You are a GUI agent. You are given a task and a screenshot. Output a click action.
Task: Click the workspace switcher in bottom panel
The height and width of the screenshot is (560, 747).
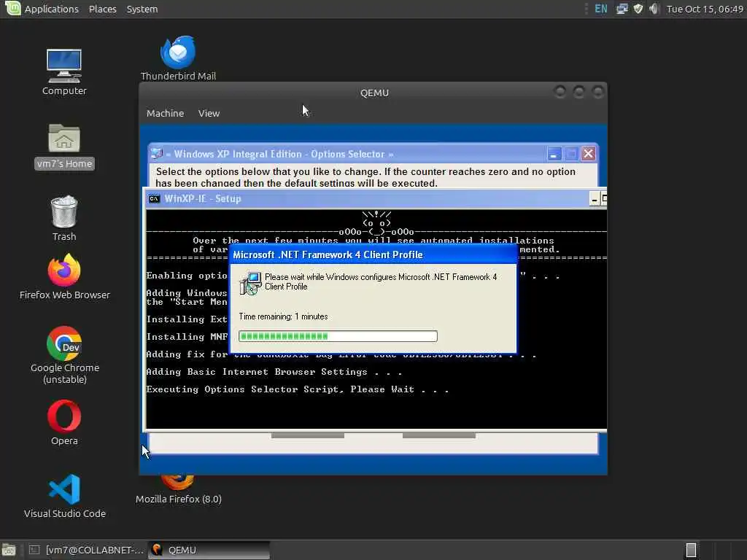(x=691, y=550)
